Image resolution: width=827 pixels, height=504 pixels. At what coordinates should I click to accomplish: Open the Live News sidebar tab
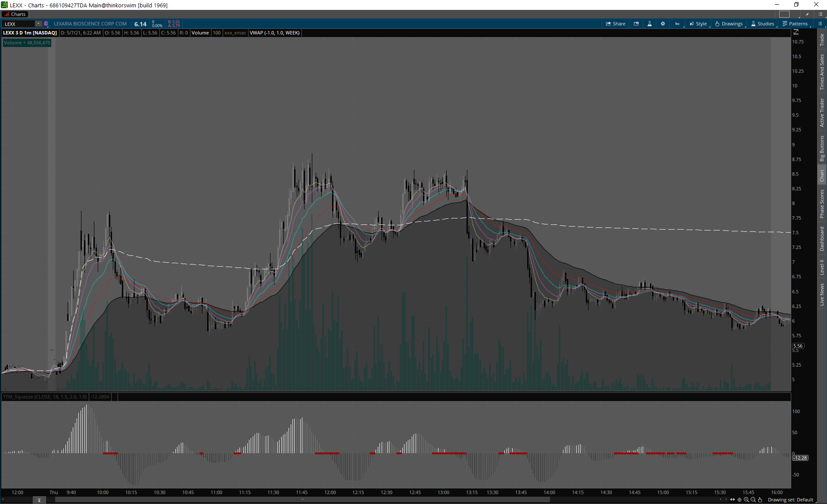click(822, 295)
